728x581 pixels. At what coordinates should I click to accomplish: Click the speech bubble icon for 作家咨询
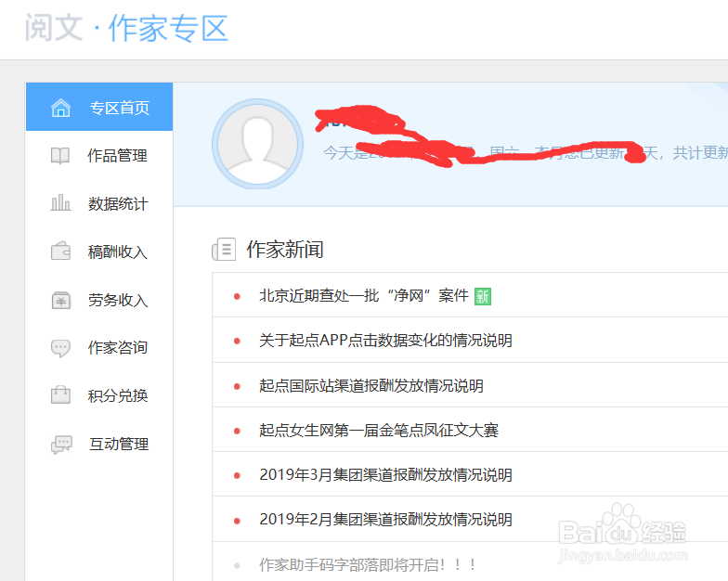tap(60, 348)
